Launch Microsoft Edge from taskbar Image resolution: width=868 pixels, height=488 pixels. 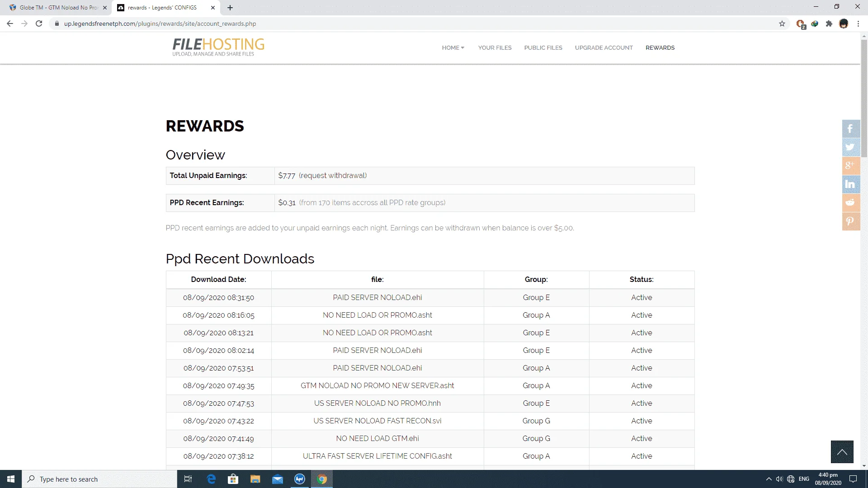click(211, 479)
